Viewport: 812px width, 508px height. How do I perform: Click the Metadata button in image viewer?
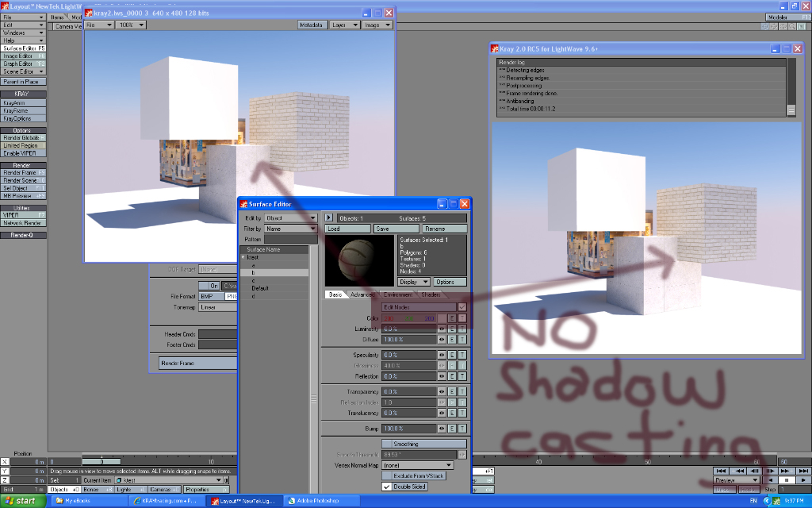coord(312,25)
